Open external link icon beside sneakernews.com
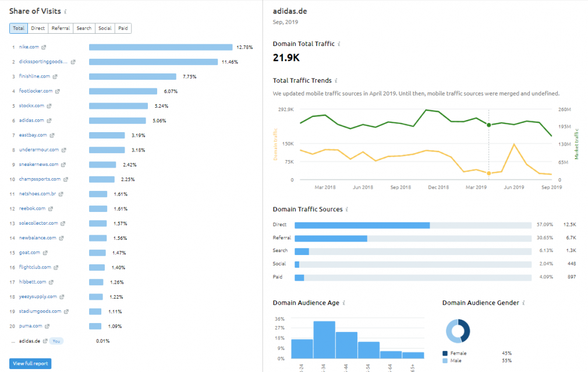The height and width of the screenshot is (372, 588). click(63, 165)
